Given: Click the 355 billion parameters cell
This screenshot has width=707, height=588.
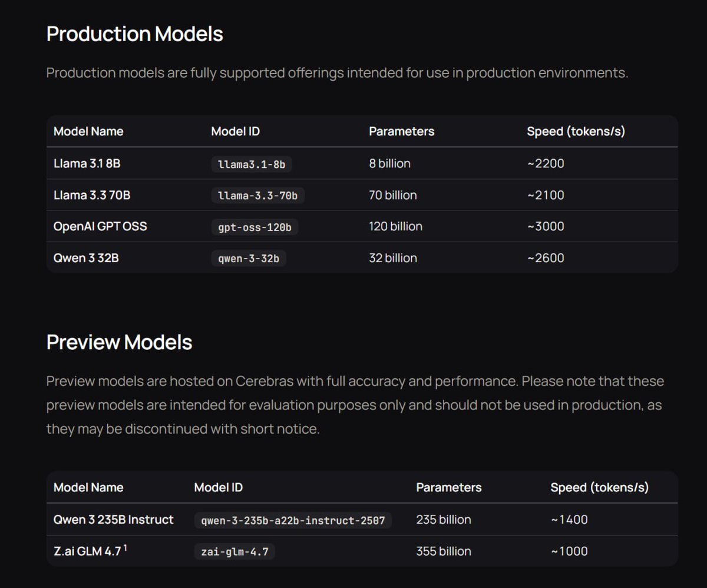Looking at the screenshot, I should 444,551.
